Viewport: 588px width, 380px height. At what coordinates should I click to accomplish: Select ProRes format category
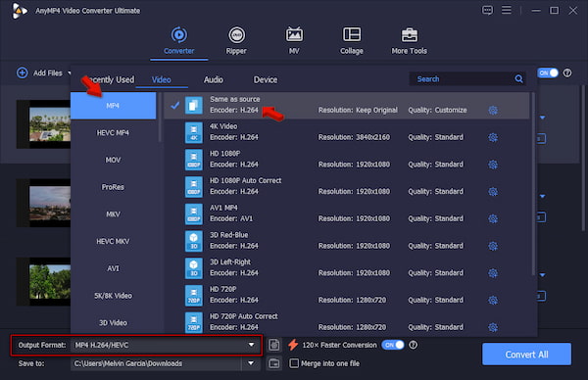click(x=114, y=187)
